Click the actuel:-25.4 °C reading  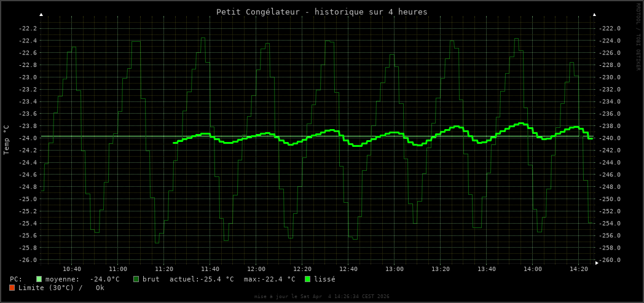click(202, 279)
